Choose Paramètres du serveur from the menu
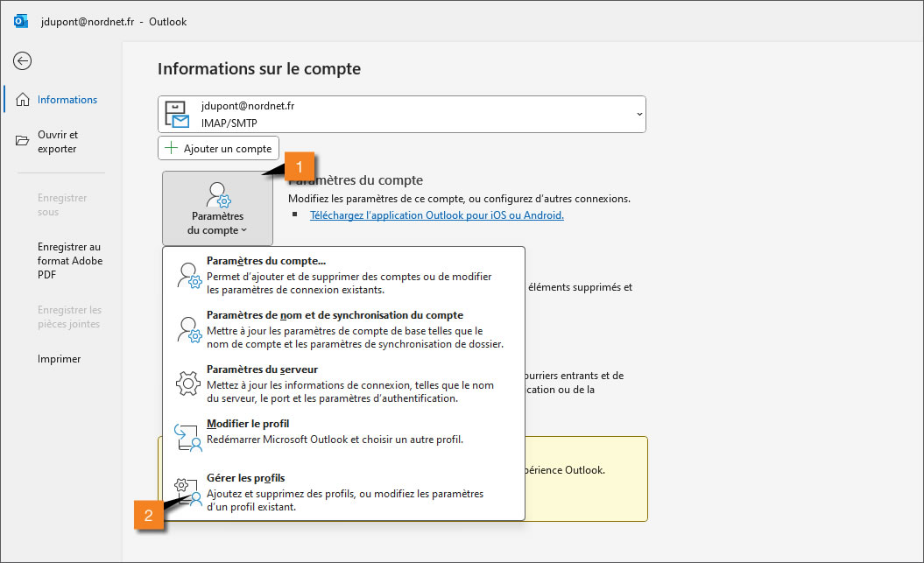 [343, 384]
